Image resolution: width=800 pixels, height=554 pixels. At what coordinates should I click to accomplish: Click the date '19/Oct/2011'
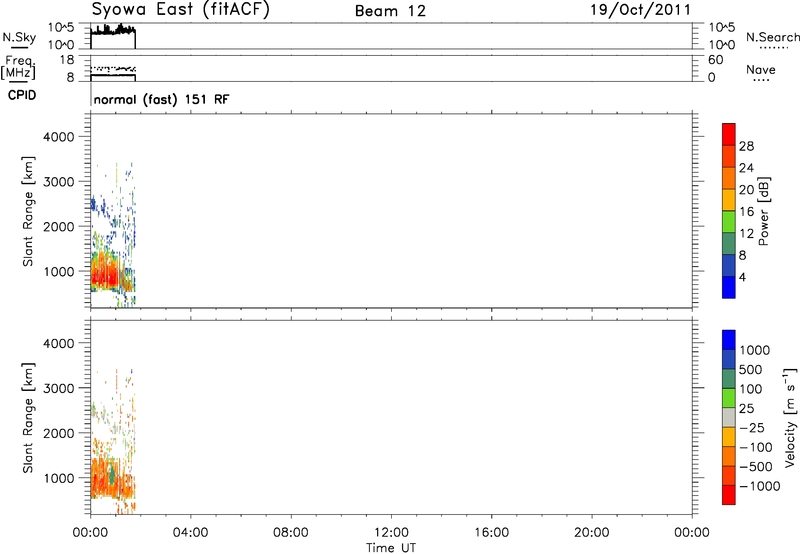640,10
